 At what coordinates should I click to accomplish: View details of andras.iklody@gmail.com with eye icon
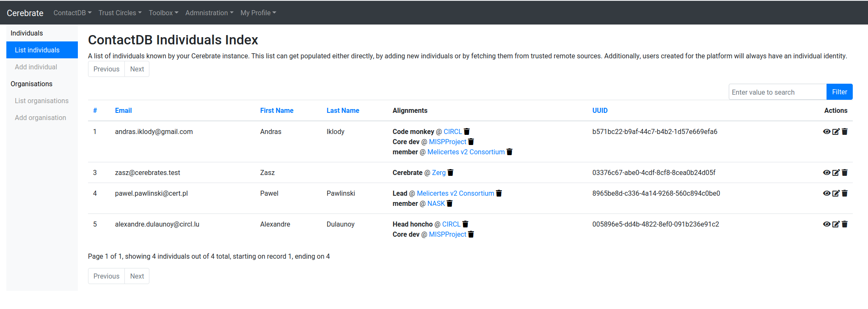tap(826, 131)
